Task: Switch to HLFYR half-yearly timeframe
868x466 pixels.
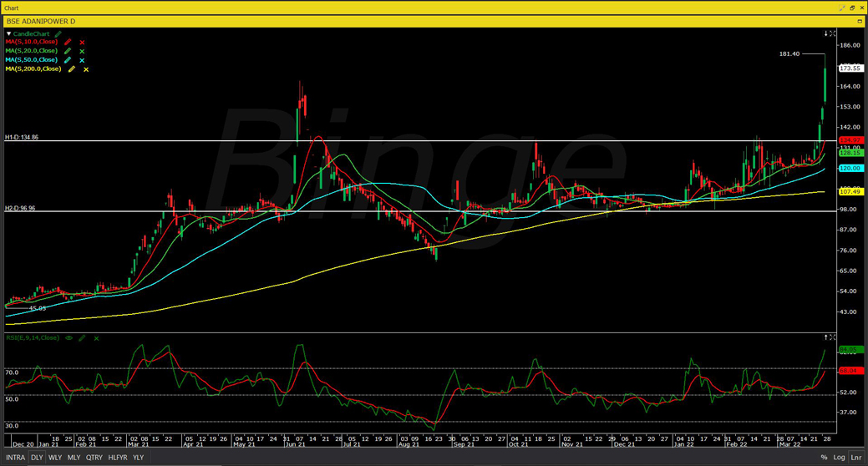Action: coord(118,458)
